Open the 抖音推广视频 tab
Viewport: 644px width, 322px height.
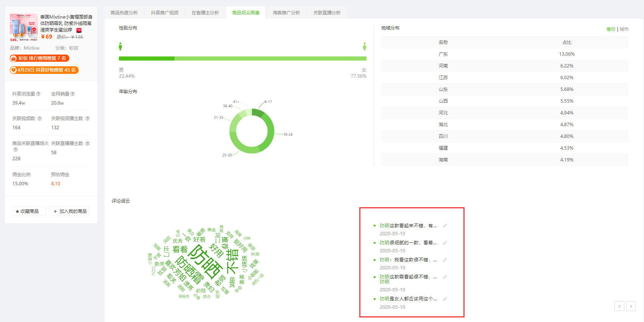tap(165, 13)
